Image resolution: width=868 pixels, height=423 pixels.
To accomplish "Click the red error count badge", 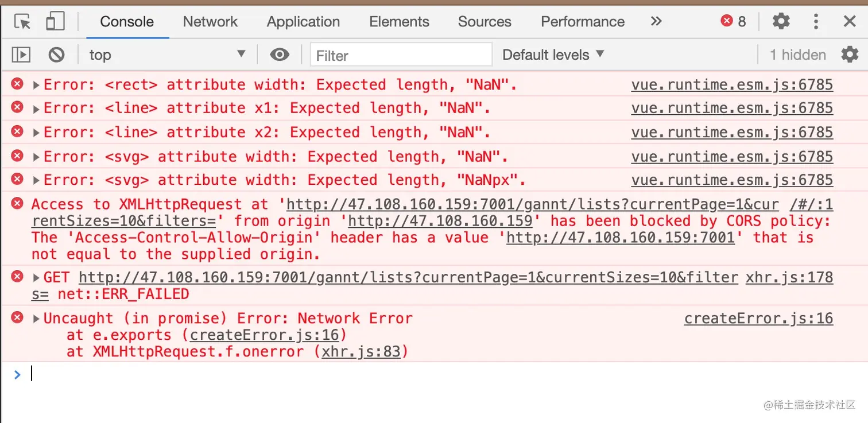I will (x=733, y=22).
